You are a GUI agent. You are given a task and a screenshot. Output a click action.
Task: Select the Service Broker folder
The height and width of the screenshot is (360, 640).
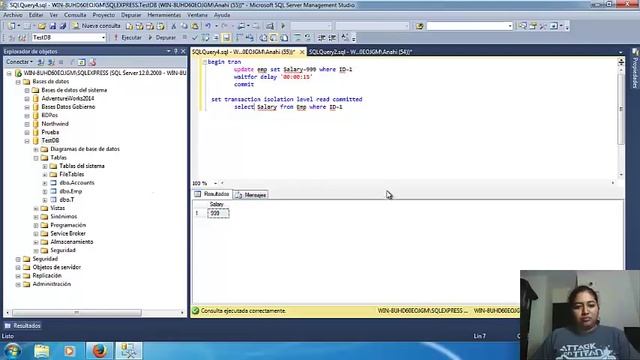pyautogui.click(x=68, y=233)
